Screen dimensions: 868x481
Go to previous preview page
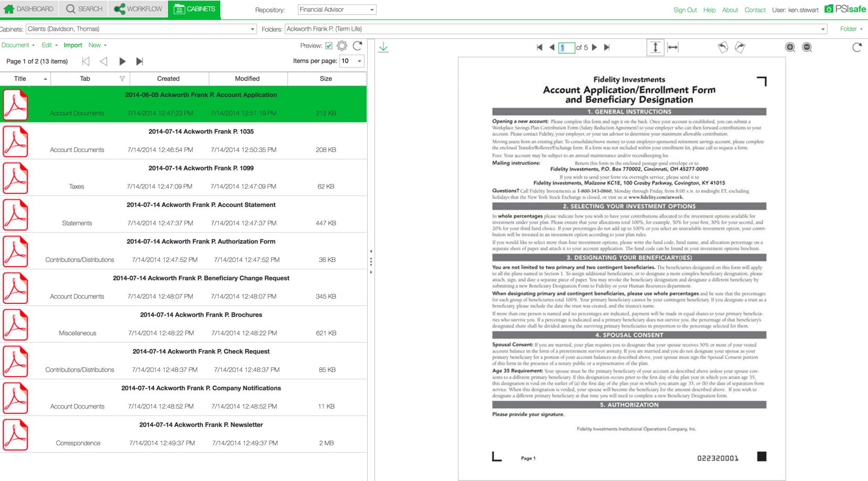pos(552,47)
